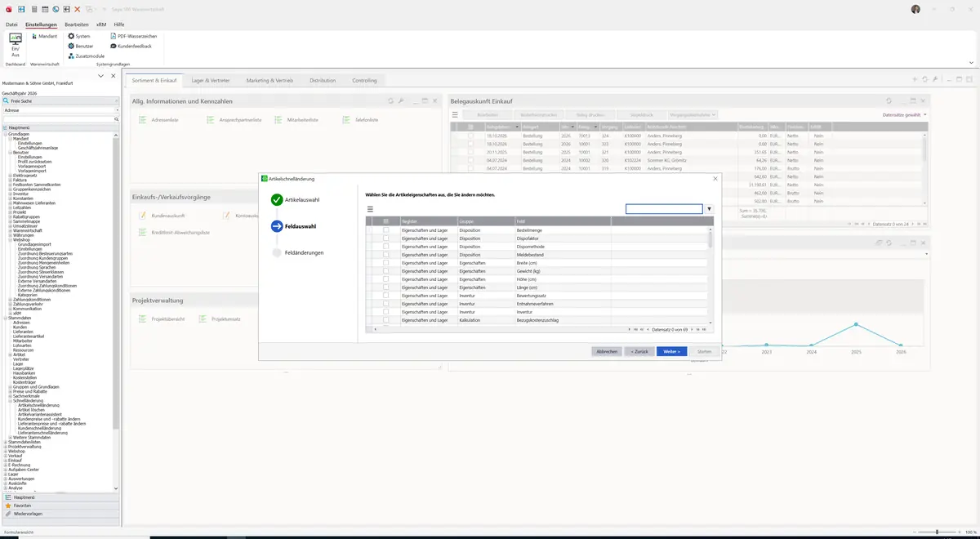Open Benutzer settings in the ribbon
This screenshot has height=539, width=980.
(80, 46)
